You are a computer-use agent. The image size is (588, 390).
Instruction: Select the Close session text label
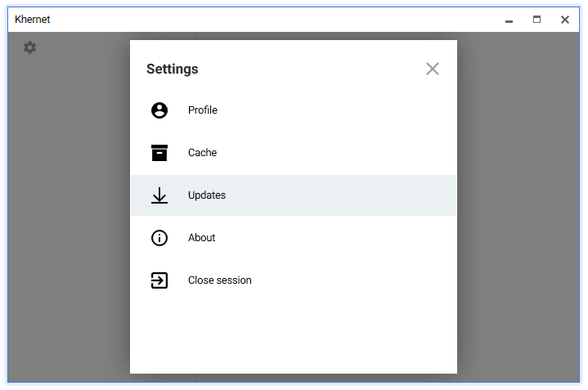220,280
